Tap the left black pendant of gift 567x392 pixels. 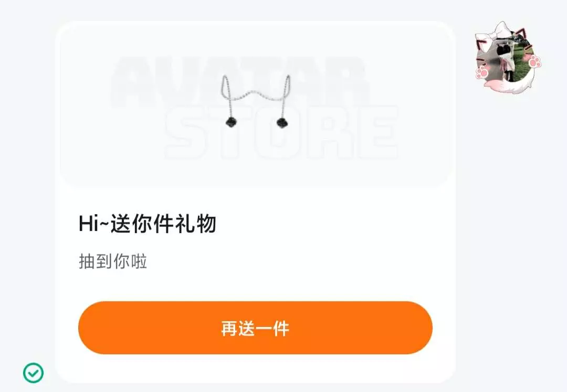(230, 122)
